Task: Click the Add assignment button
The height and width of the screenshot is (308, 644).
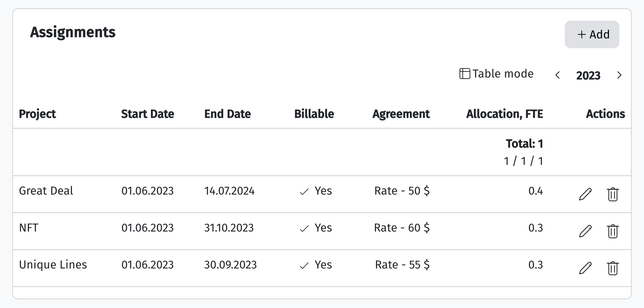Action: pyautogui.click(x=592, y=34)
